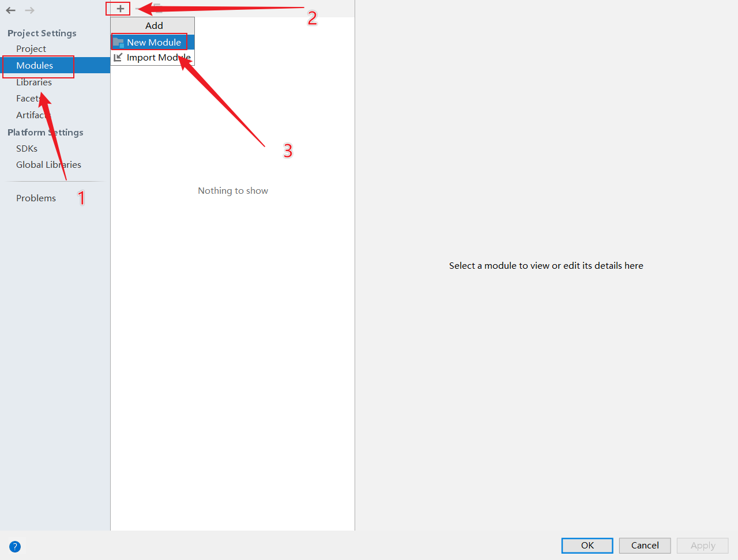Choose Import Module from Add menu

(153, 57)
